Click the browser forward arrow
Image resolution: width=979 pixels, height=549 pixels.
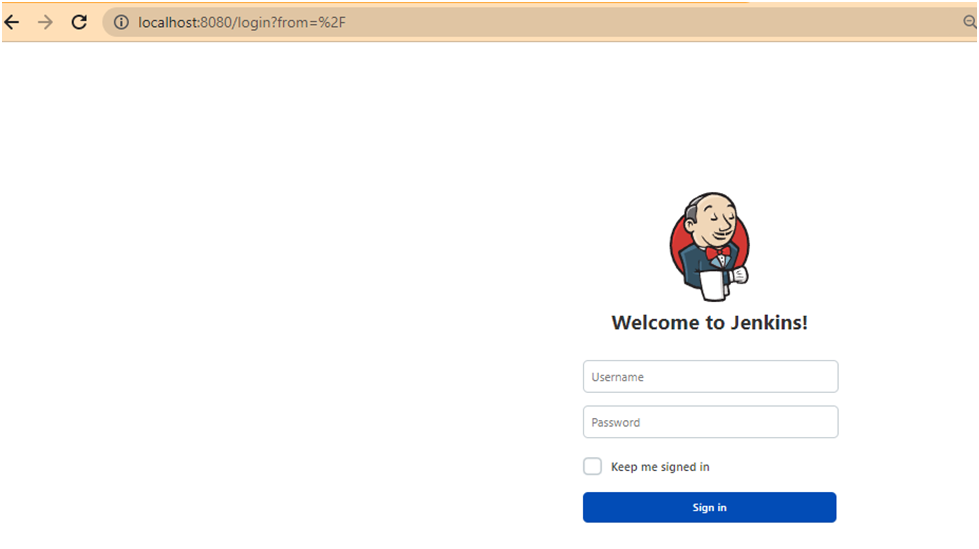pyautogui.click(x=45, y=22)
